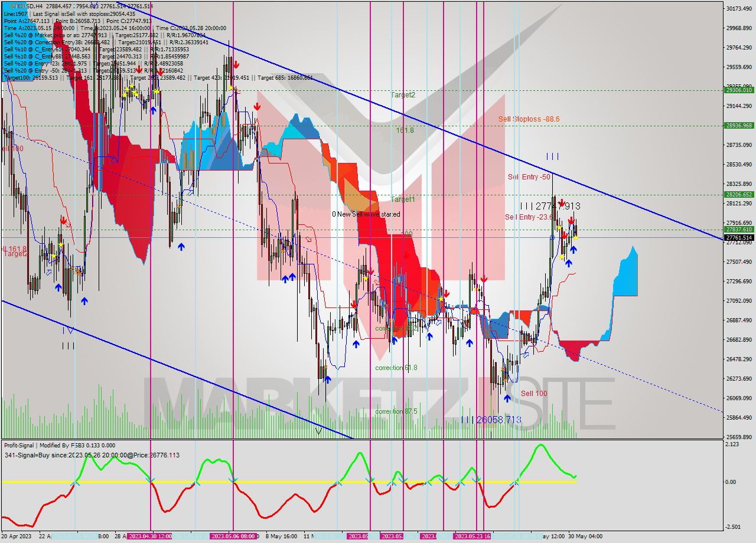Click the 2.123 indicator scale value

731,444
